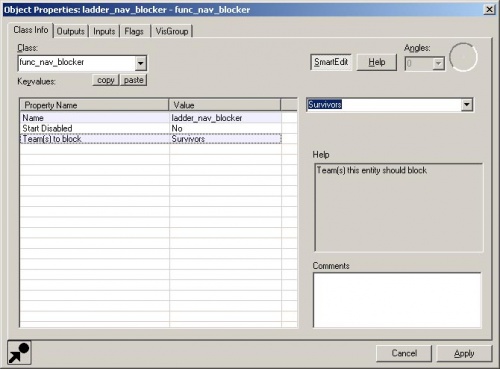This screenshot has width=500, height=369.
Task: Click the Cancel button
Action: (x=404, y=353)
